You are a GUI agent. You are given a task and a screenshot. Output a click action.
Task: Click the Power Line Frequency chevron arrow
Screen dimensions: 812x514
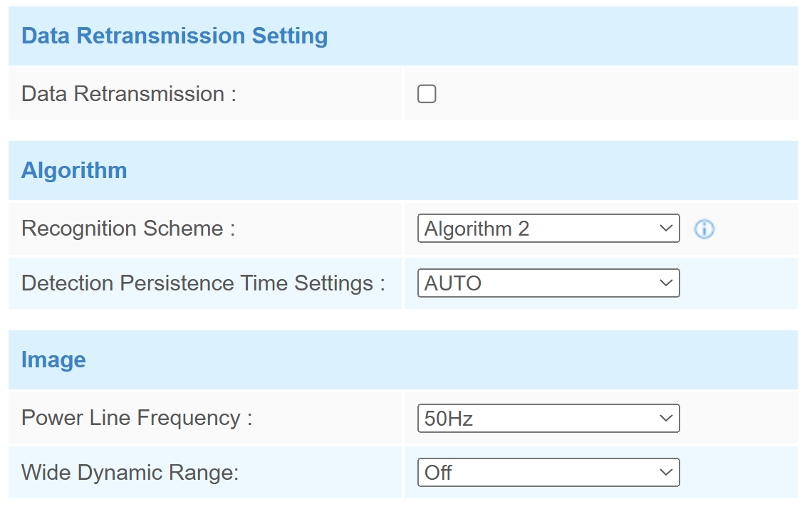pyautogui.click(x=666, y=419)
